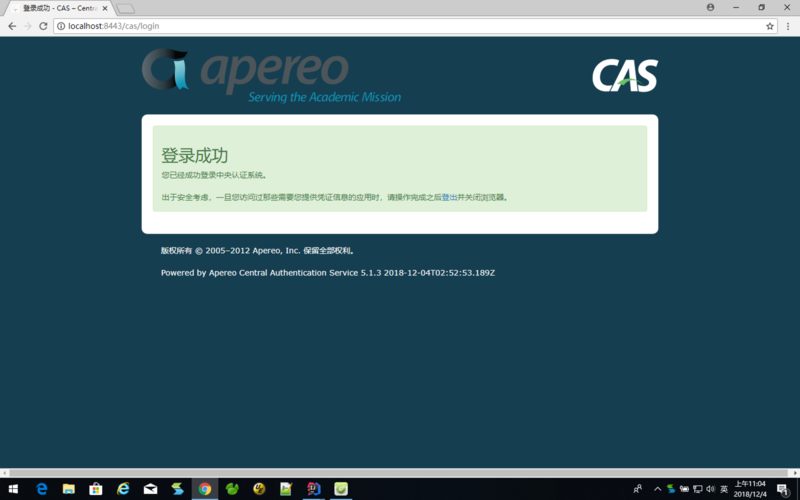
Task: Open the Mail app from the taskbar
Action: click(x=150, y=489)
